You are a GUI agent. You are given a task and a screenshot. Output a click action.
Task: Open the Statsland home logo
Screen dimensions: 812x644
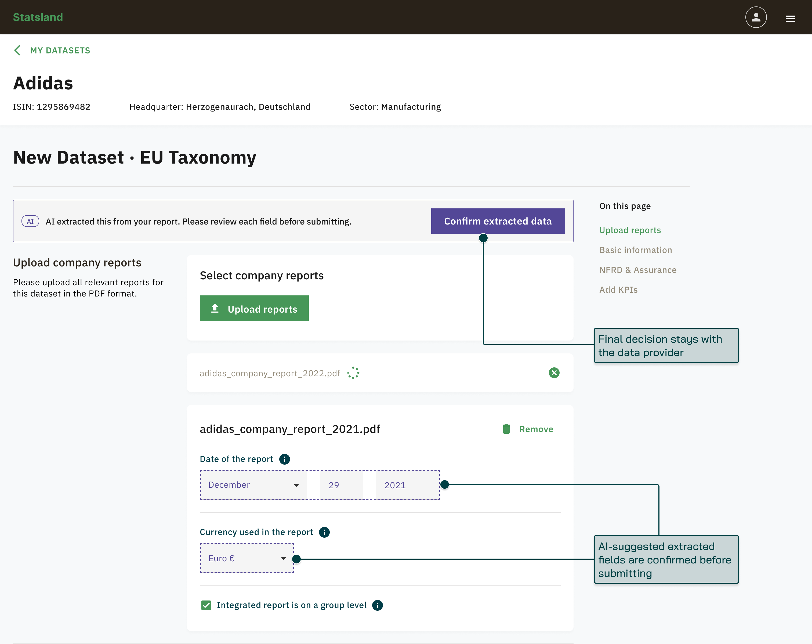38,17
